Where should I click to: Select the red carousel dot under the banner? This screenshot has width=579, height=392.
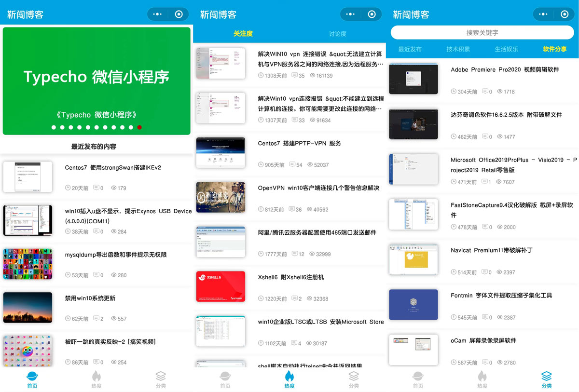[x=139, y=127]
